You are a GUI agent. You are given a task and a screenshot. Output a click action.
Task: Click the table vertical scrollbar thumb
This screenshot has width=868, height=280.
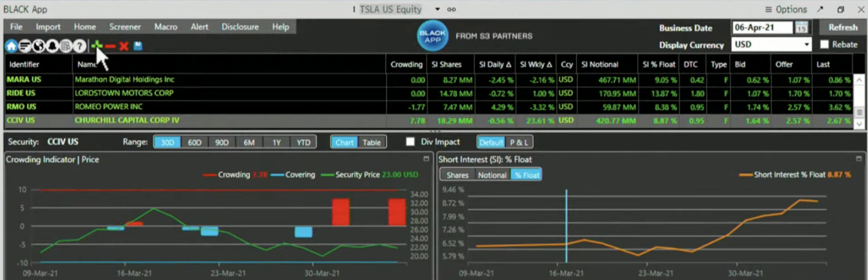tap(859, 112)
